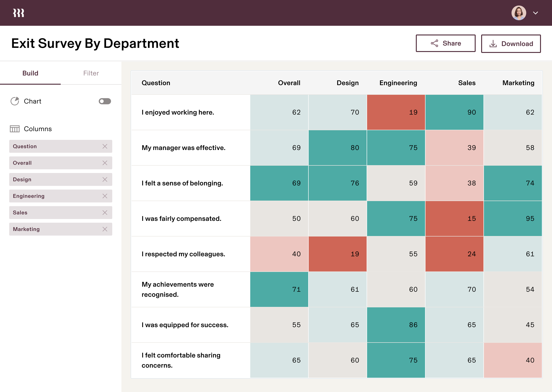Click the Rippling logo in the top bar
The image size is (552, 392).
[18, 12]
